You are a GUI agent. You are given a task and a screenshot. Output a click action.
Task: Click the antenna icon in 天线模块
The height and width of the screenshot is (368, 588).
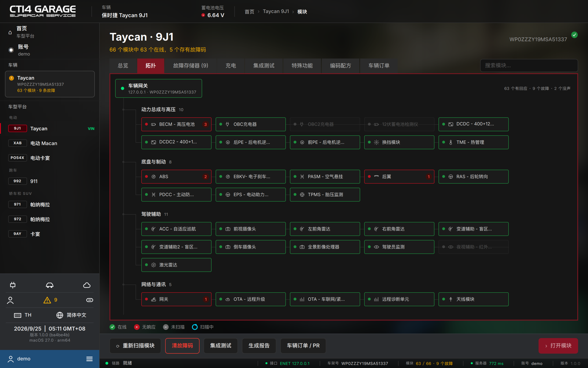pos(451,299)
